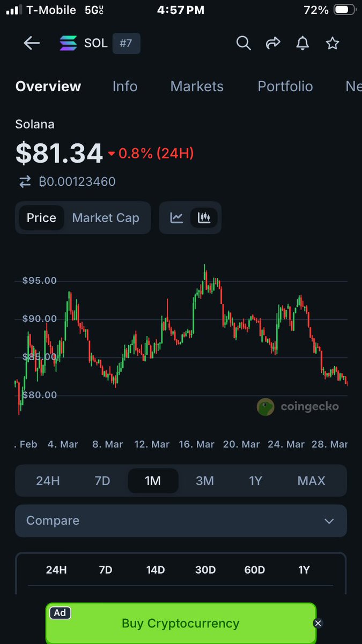This screenshot has width=362, height=644.
Task: Select the 14D performance column
Action: (x=156, y=570)
